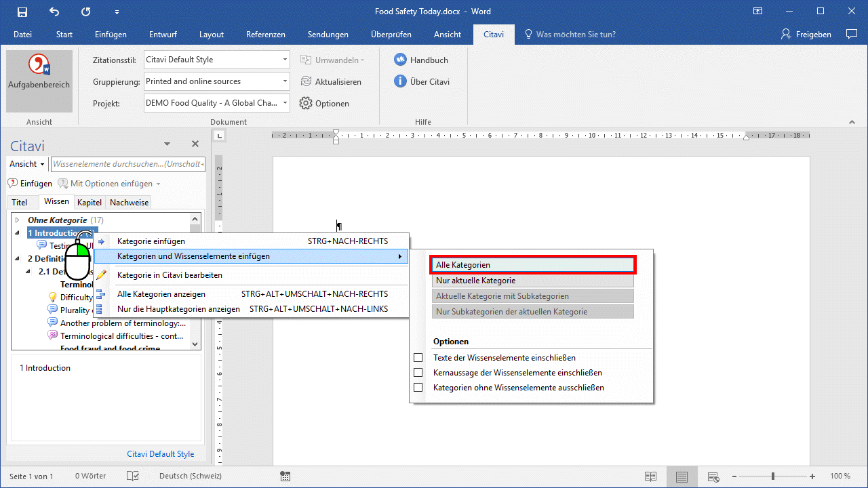Click Nur aktuelle Kategorie button
This screenshot has height=488, width=868.
(x=532, y=281)
